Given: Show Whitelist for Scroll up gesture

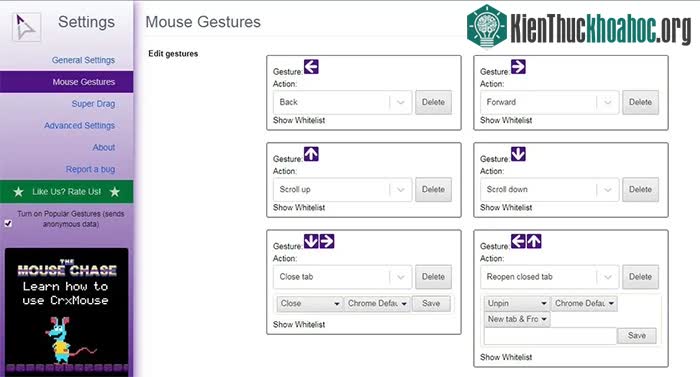Looking at the screenshot, I should click(x=299, y=207).
